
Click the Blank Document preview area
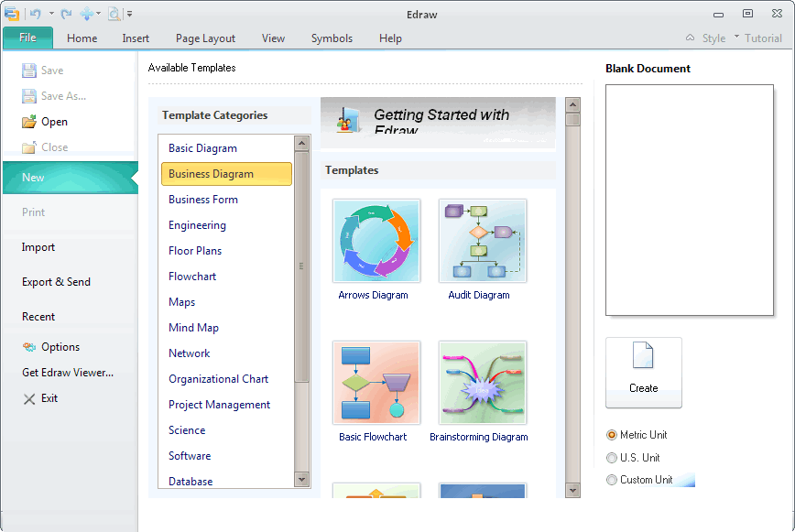point(690,201)
